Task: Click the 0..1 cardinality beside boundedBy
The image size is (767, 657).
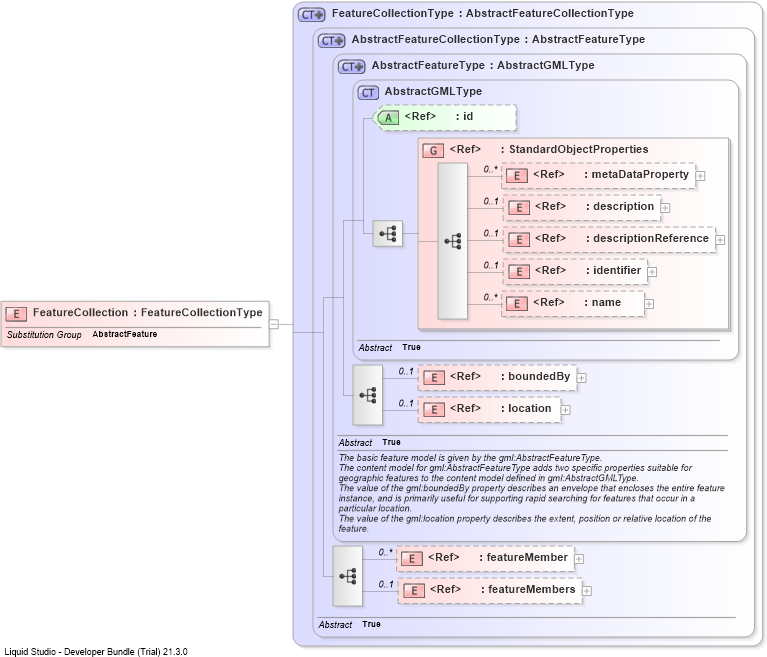Action: pos(406,371)
